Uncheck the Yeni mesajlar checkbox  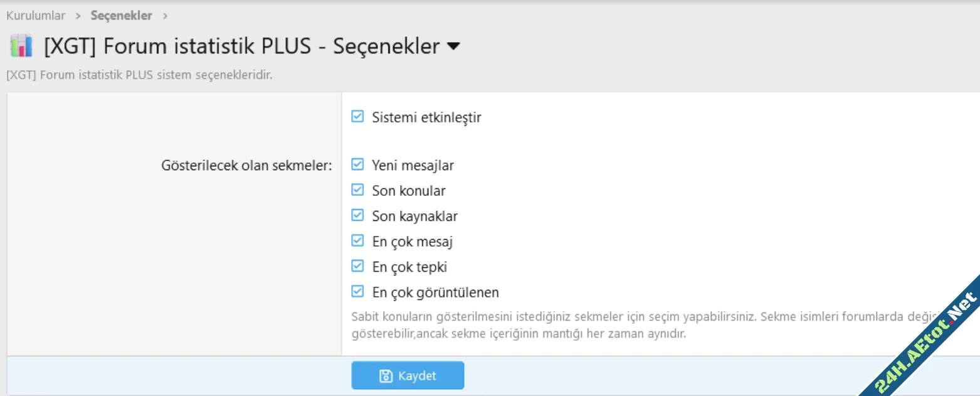pyautogui.click(x=357, y=164)
